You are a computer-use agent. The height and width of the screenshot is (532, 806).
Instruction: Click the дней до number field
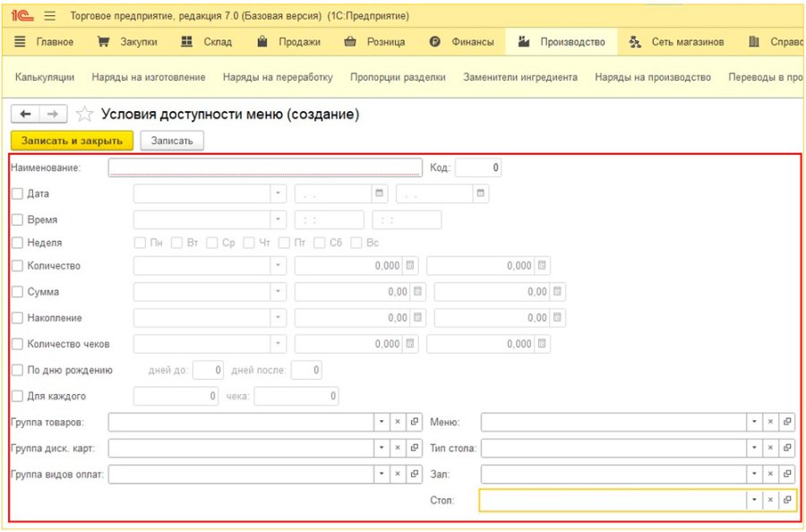coord(208,370)
